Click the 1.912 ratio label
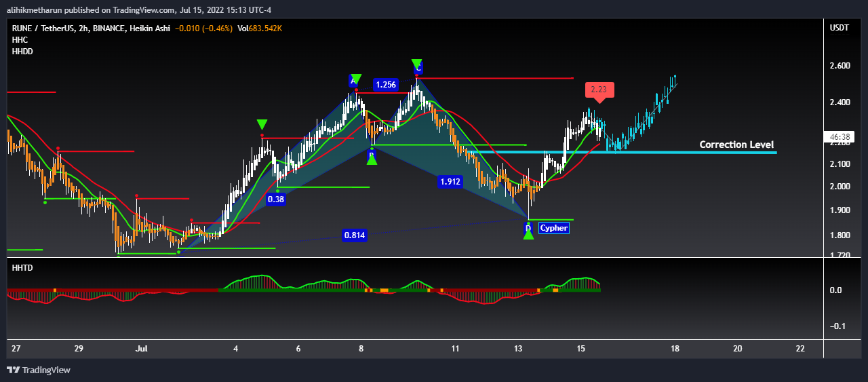 450,181
